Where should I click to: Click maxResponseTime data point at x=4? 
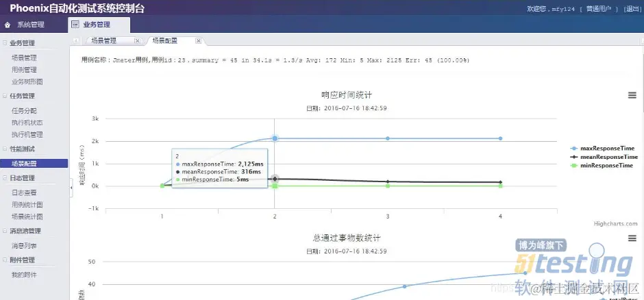[x=500, y=138]
